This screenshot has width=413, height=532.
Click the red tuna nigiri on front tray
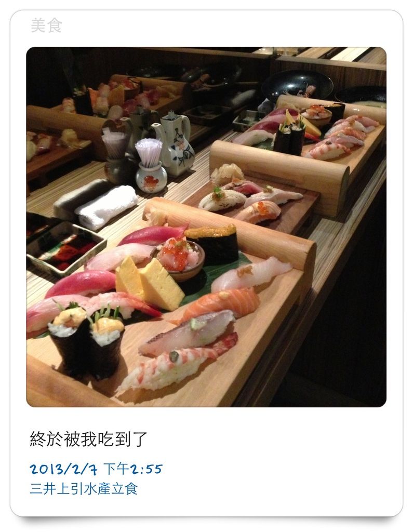(82, 284)
